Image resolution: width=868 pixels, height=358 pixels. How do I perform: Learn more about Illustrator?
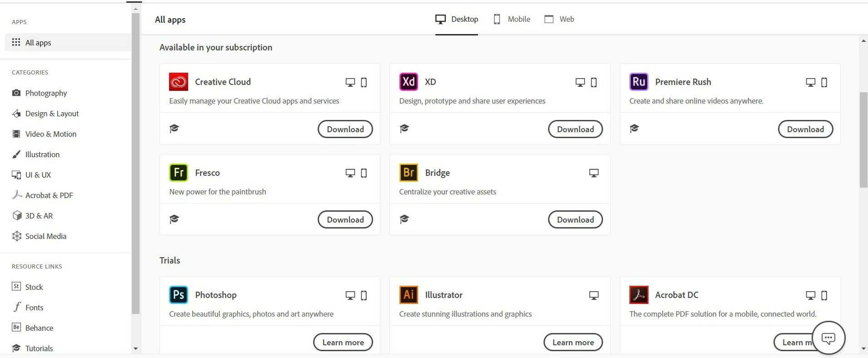tap(573, 342)
